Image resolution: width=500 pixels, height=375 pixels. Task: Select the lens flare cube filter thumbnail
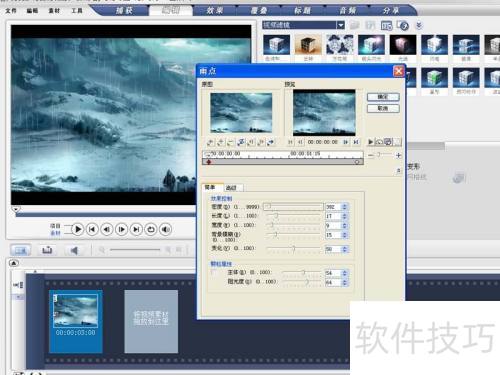(371, 44)
